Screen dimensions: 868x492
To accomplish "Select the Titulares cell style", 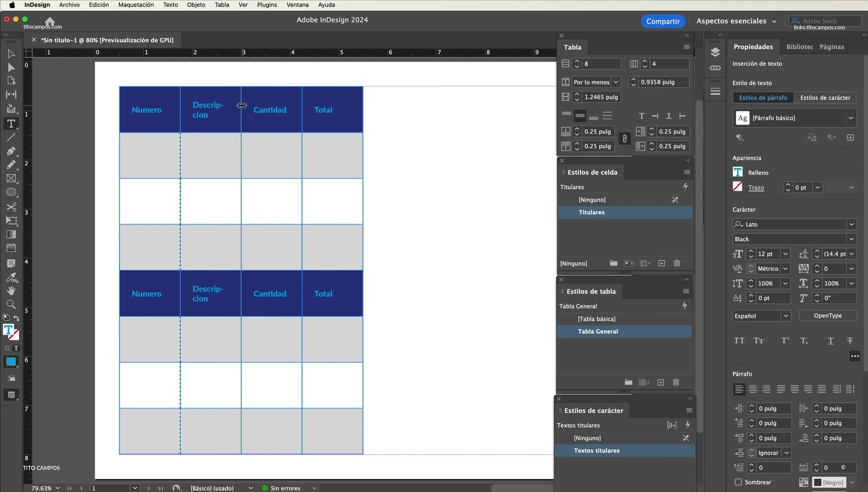I will point(625,212).
